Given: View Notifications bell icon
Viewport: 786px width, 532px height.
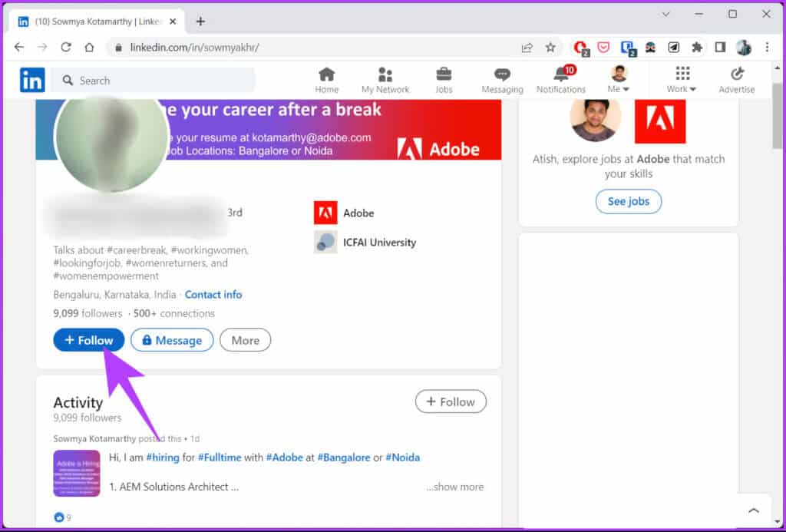Looking at the screenshot, I should pos(561,81).
